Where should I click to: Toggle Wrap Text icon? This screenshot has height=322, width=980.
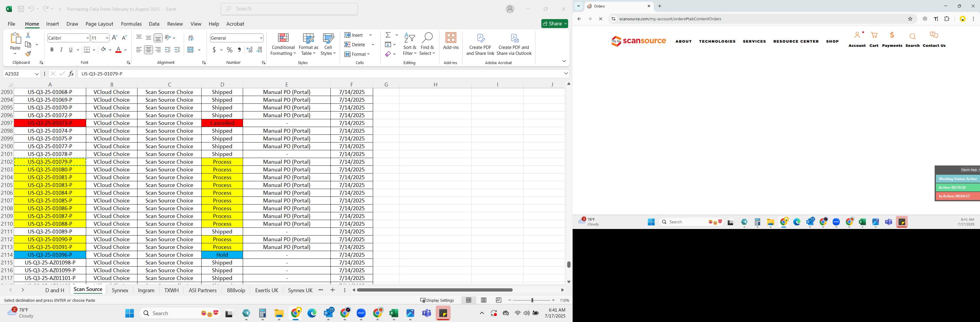click(x=191, y=38)
